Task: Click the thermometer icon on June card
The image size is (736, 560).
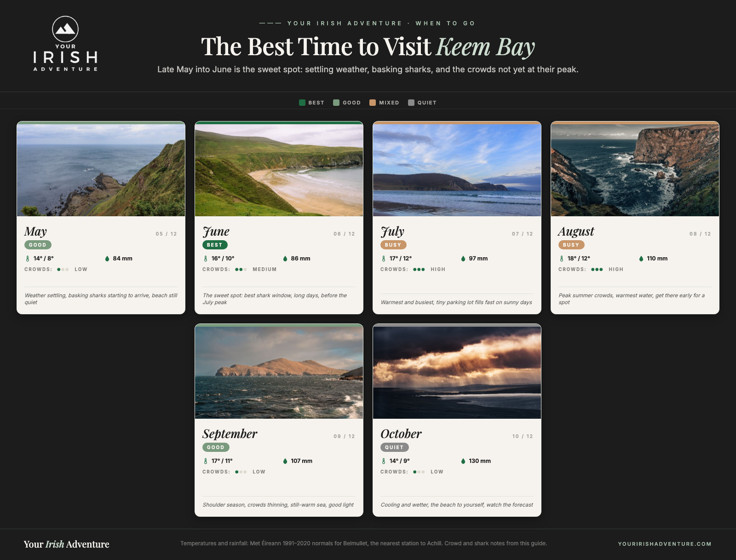Action: tap(206, 259)
